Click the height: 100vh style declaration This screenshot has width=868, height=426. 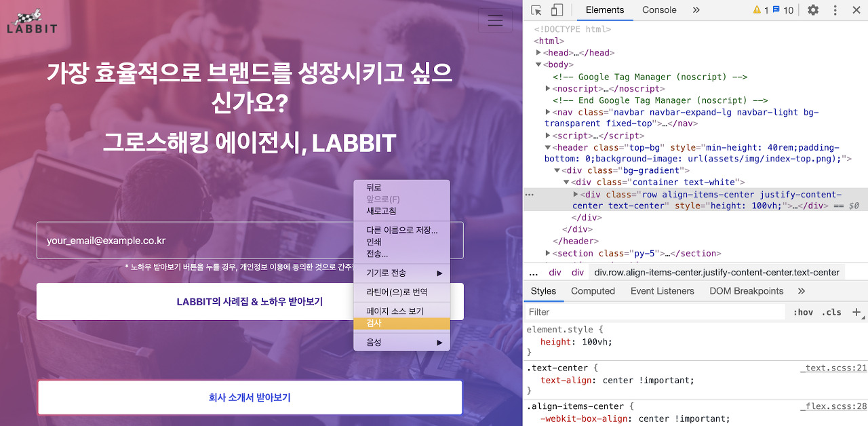coord(576,342)
